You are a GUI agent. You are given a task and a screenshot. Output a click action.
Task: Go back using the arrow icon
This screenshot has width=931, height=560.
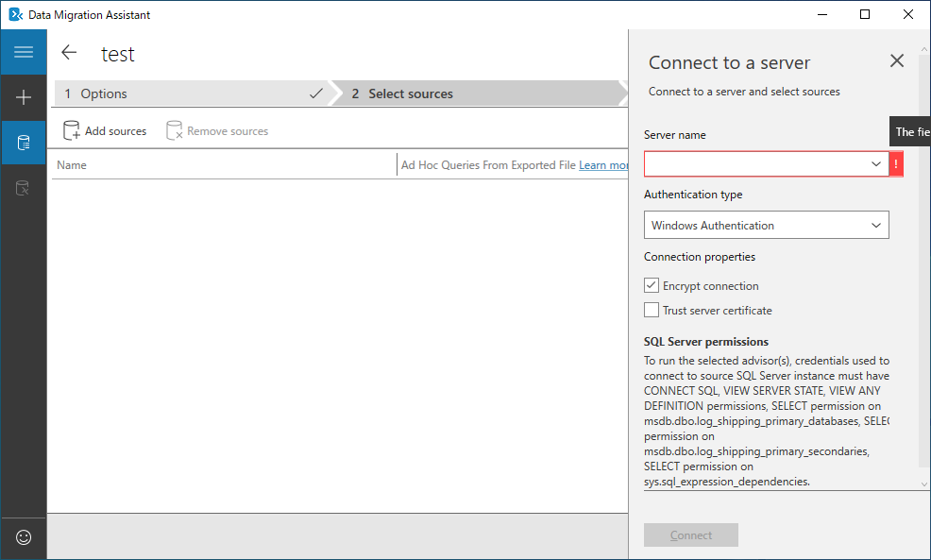(x=70, y=53)
